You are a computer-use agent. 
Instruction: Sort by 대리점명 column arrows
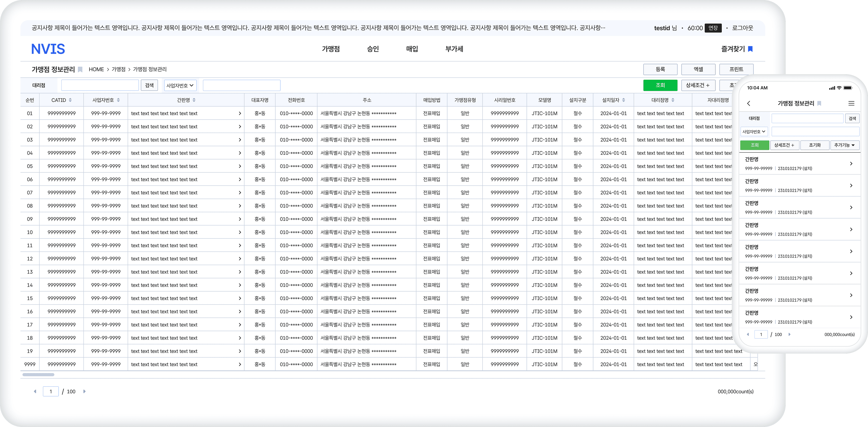(673, 100)
